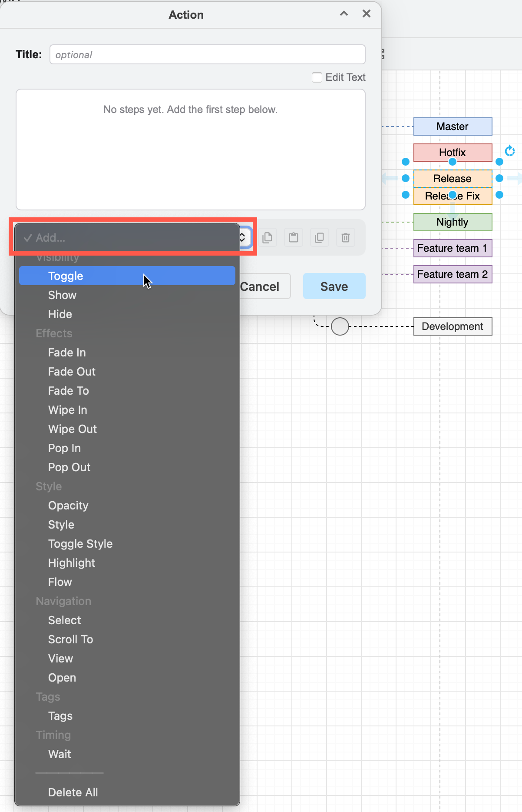The image size is (522, 812).
Task: Click the copy step icon
Action: pos(268,237)
